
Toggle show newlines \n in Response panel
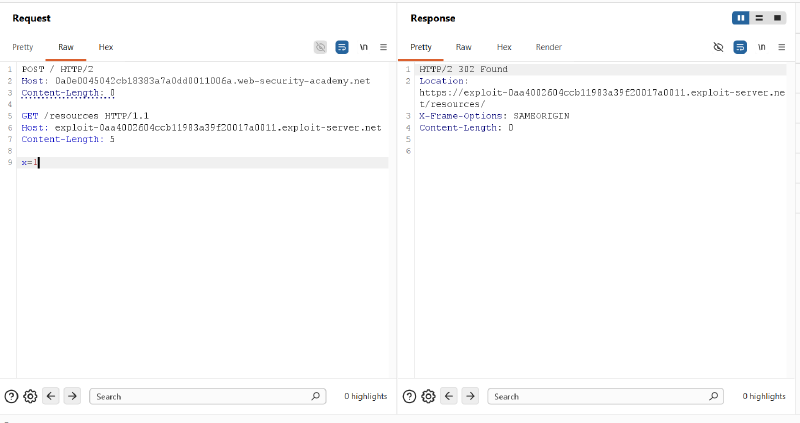761,47
